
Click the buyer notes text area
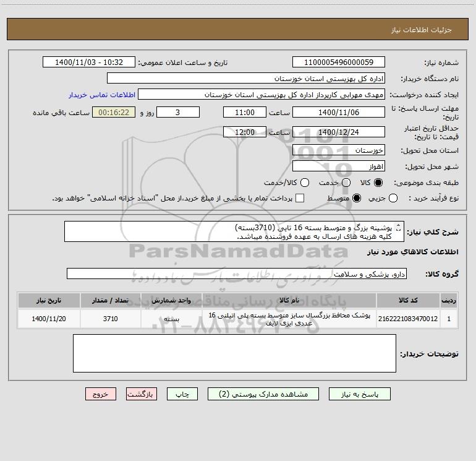tap(234, 353)
